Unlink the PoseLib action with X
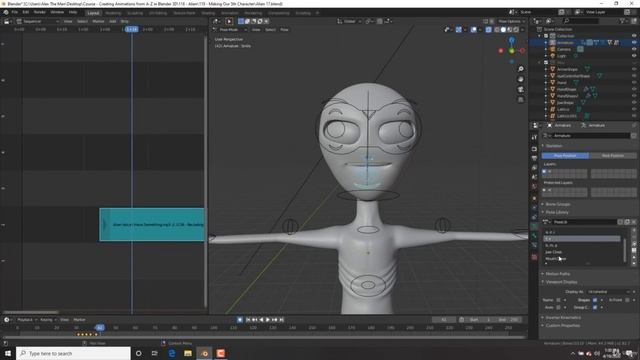Image resolution: width=640 pixels, height=360 pixels. (633, 222)
